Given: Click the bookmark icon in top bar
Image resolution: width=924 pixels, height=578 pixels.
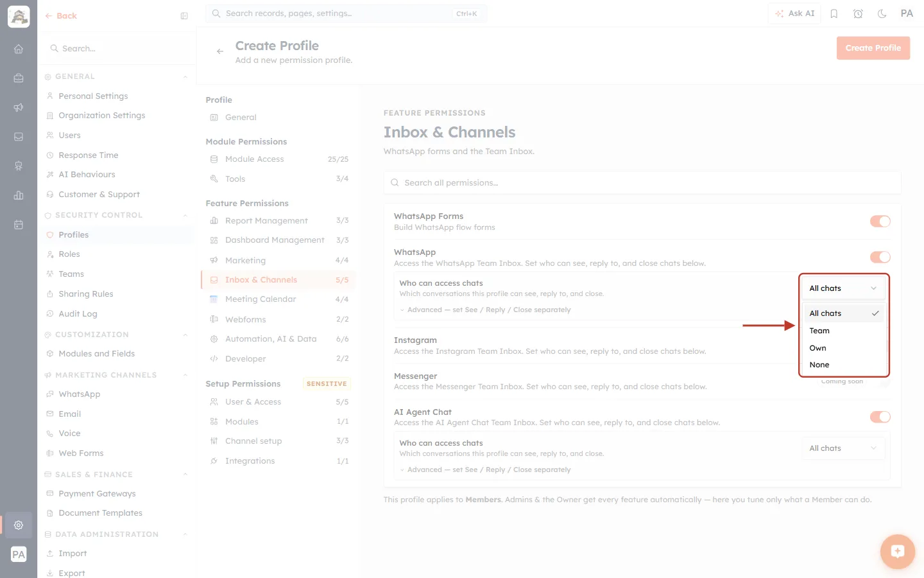Looking at the screenshot, I should click(x=834, y=13).
